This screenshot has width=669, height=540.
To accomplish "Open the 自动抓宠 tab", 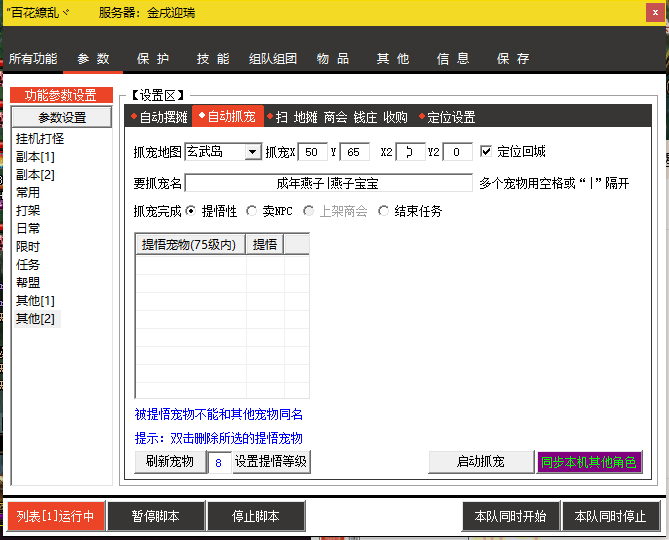I will [228, 116].
